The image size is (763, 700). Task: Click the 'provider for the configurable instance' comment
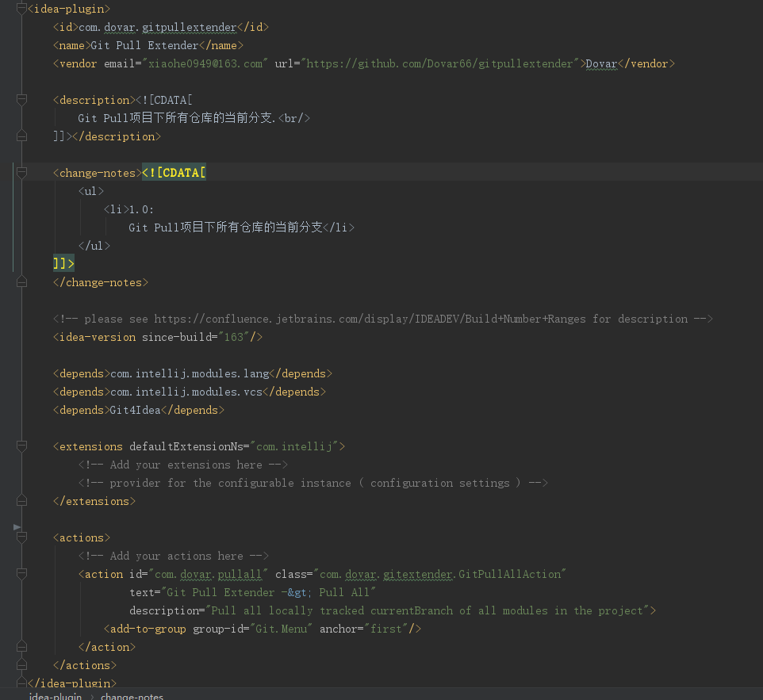[x=312, y=483]
